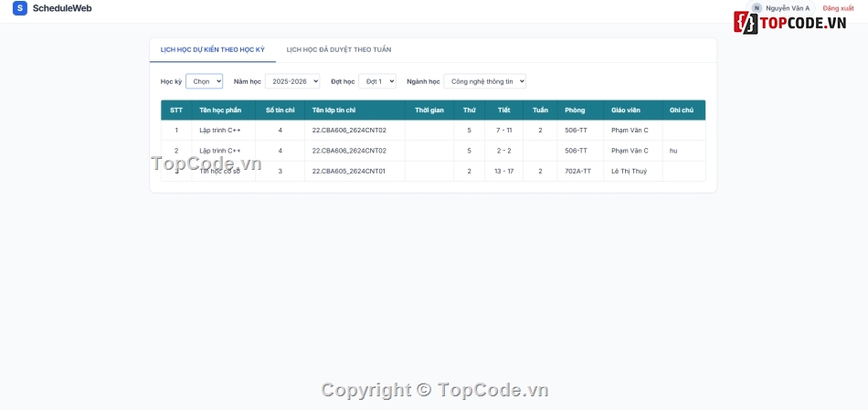Click the Phòng column header
Image resolution: width=868 pixels, height=410 pixels.
point(575,110)
